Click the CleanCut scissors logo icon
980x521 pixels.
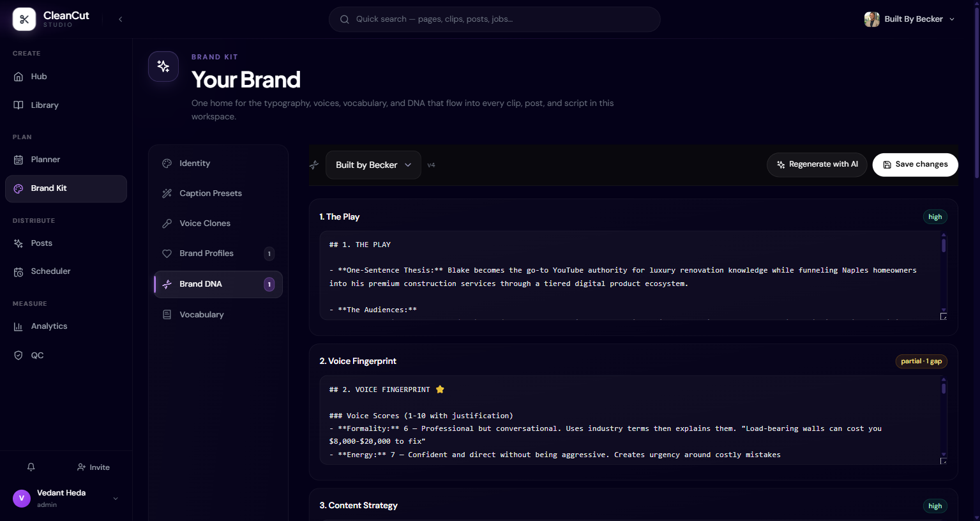point(24,19)
